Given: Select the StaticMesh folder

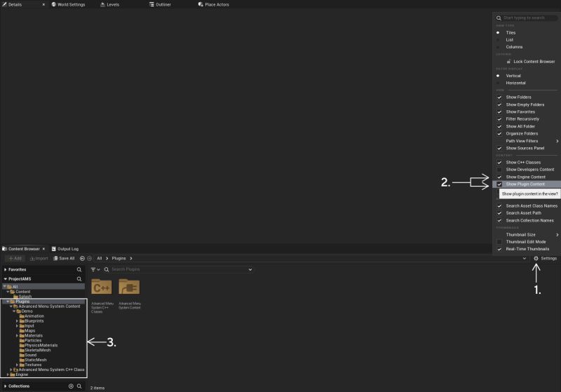Looking at the screenshot, I should (36, 360).
